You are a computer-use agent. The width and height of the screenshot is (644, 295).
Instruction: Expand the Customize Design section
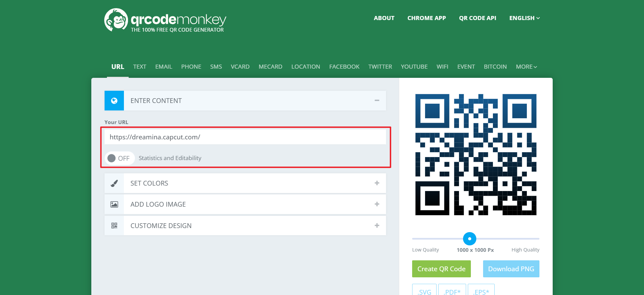click(x=377, y=226)
